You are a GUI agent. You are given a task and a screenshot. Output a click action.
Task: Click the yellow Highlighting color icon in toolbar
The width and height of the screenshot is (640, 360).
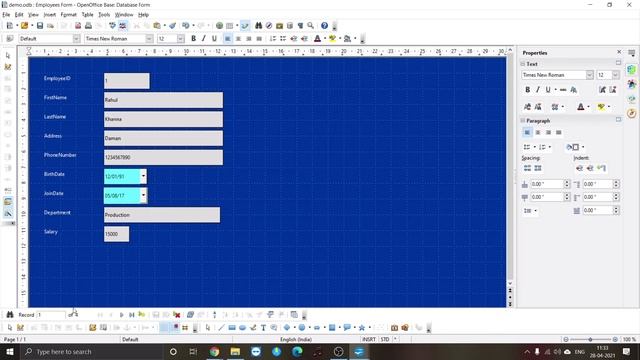click(x=332, y=39)
